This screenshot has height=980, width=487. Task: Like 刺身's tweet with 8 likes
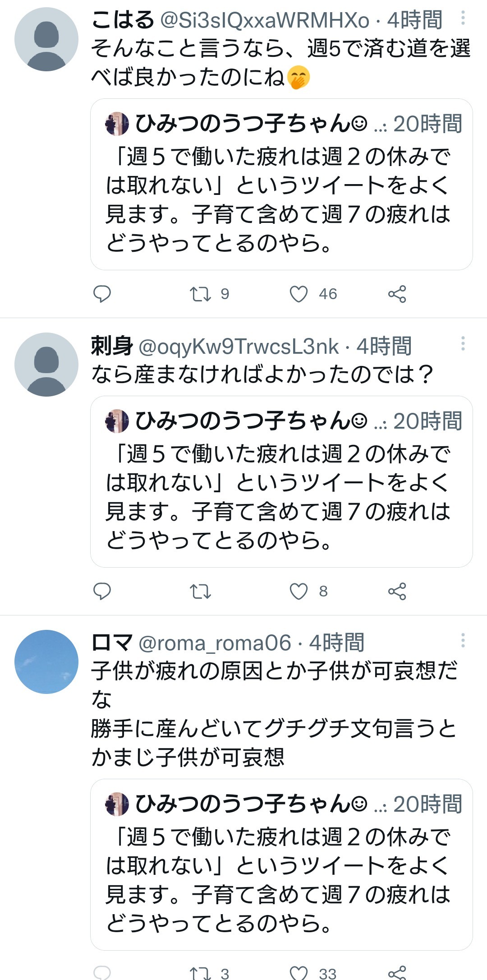[x=299, y=591]
